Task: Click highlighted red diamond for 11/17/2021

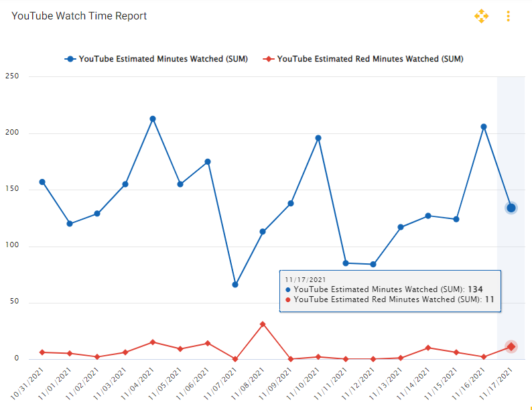Action: [511, 346]
